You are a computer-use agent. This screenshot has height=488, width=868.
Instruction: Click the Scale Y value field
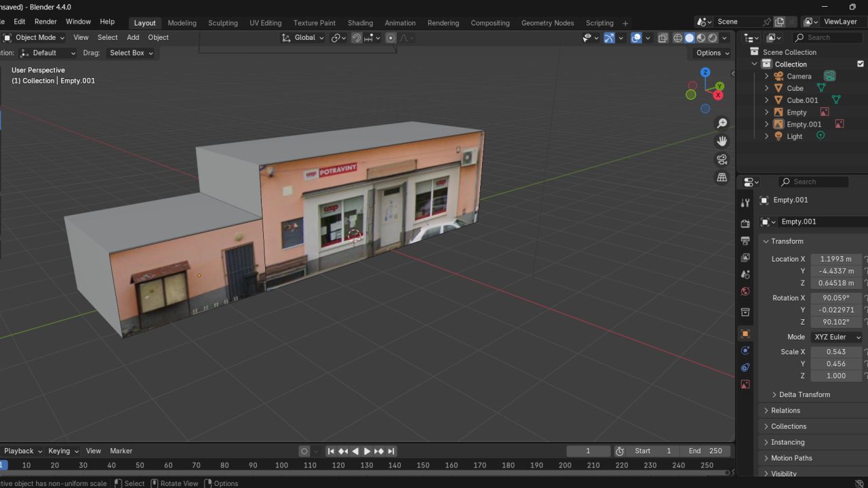(x=836, y=364)
